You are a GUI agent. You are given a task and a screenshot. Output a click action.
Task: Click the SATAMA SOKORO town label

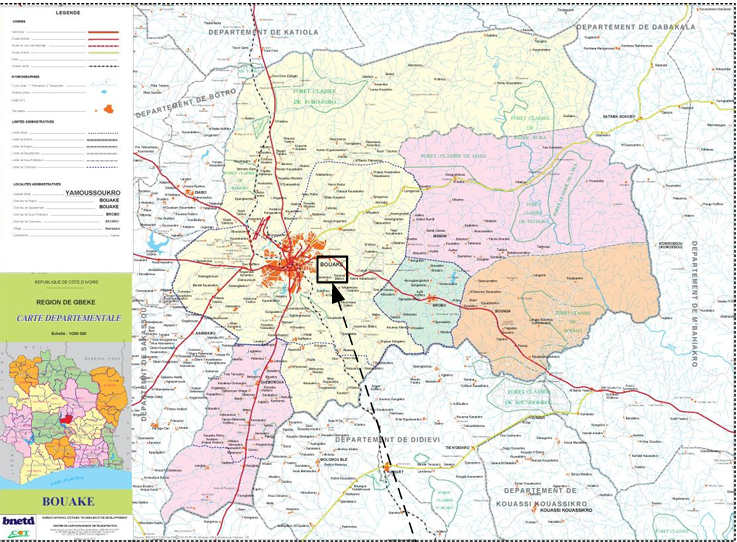coord(619,116)
